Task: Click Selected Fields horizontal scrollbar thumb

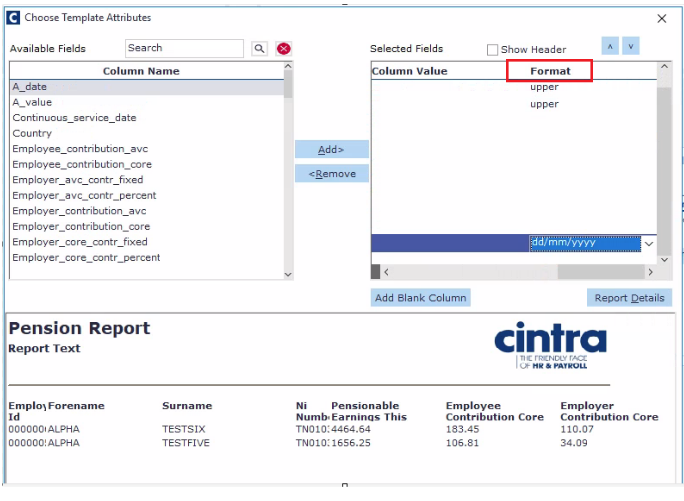Action: click(601, 272)
